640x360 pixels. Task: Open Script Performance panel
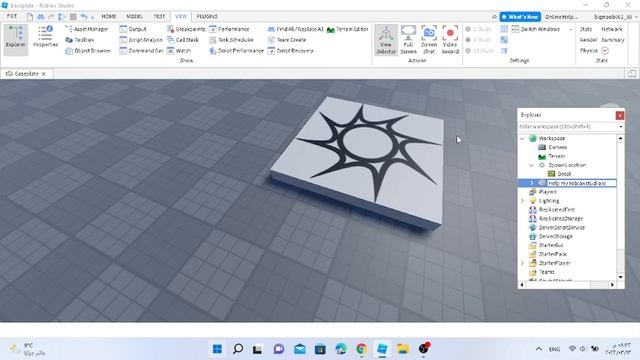236,51
